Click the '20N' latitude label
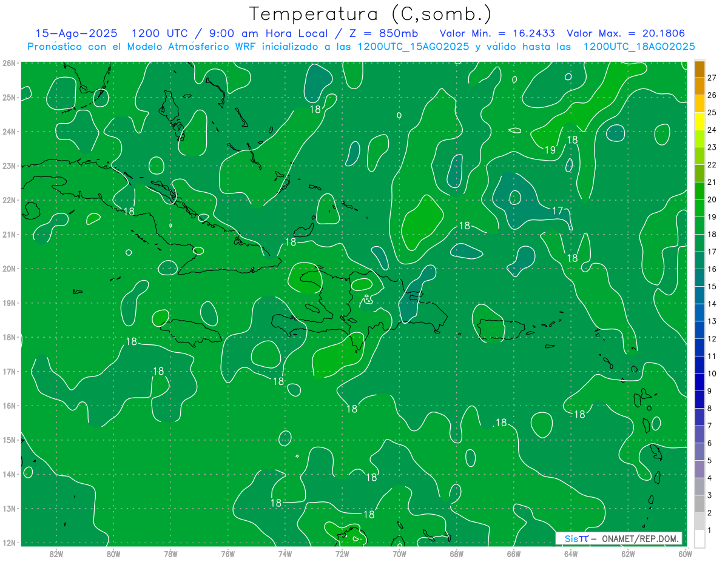This screenshot has width=728, height=562. (8, 269)
